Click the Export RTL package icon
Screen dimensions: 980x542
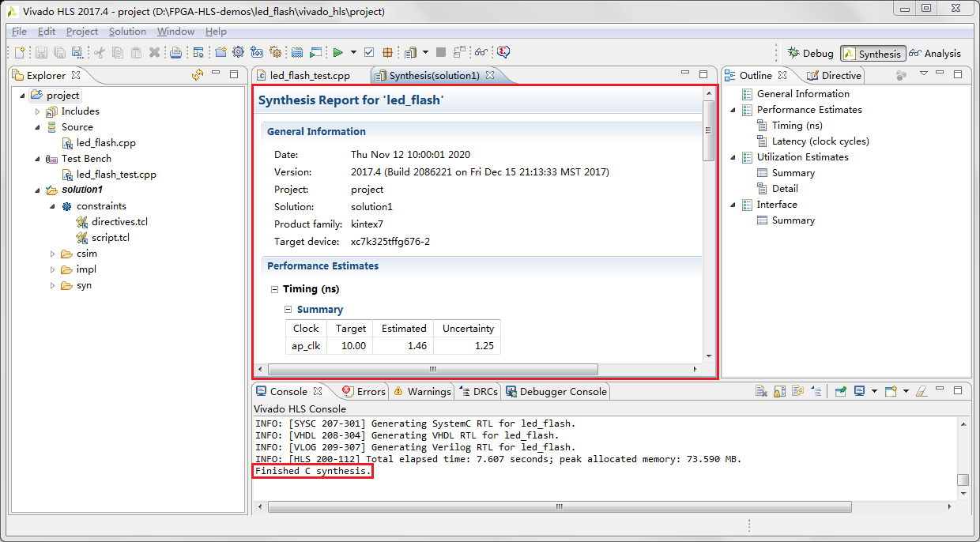(388, 53)
